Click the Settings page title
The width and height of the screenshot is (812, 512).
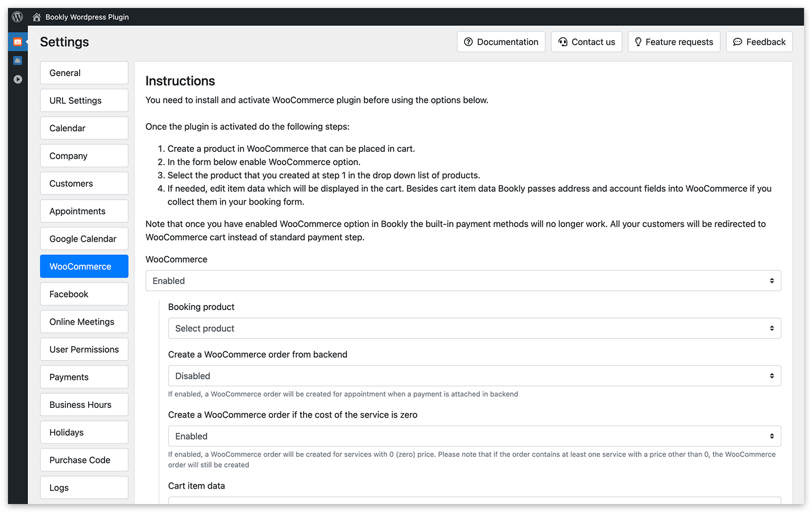[x=64, y=42]
